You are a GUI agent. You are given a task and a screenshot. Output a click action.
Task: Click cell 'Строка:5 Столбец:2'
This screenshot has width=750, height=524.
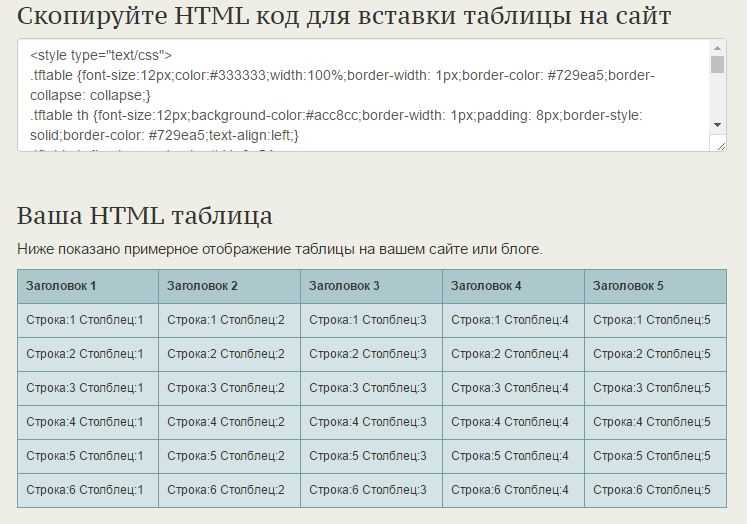[230, 456]
